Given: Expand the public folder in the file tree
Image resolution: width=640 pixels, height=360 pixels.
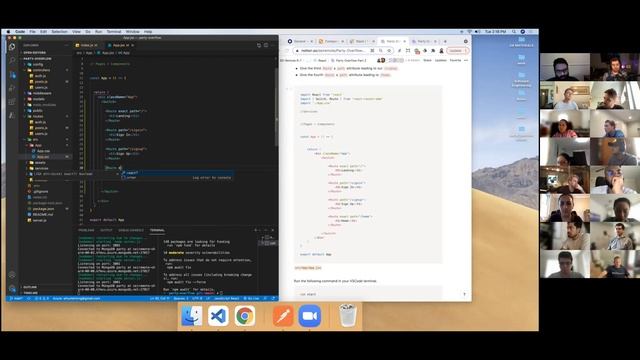Looking at the screenshot, I should coord(38,111).
